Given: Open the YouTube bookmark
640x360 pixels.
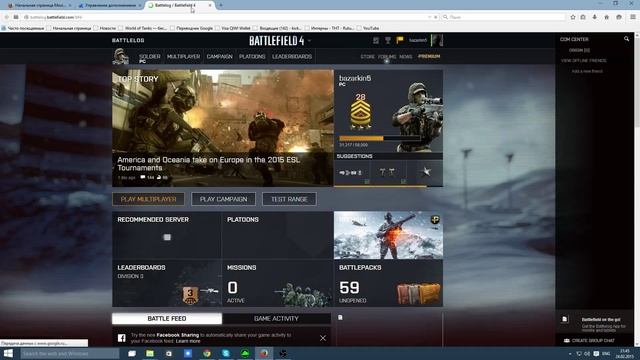Looking at the screenshot, I should pos(368,28).
